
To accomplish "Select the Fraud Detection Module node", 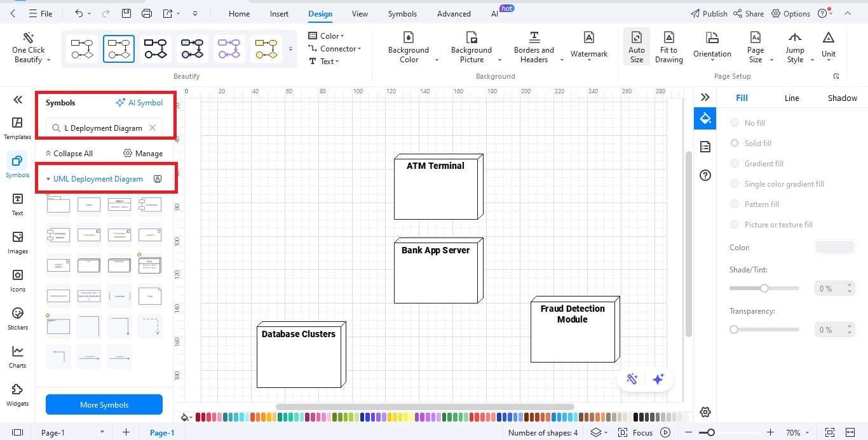I will point(575,330).
